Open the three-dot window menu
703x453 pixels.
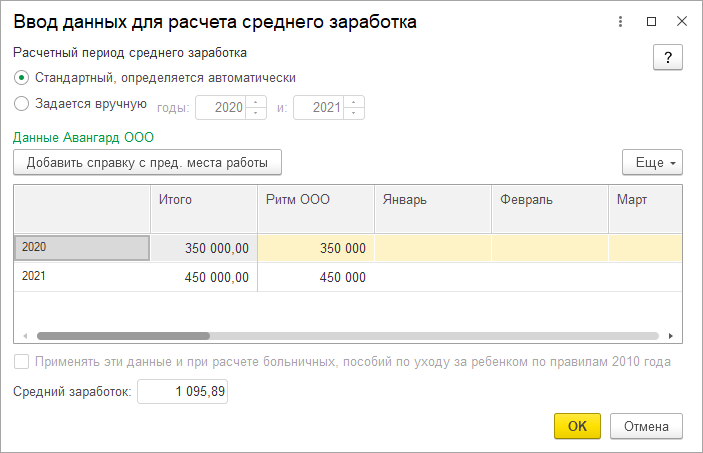[x=621, y=21]
